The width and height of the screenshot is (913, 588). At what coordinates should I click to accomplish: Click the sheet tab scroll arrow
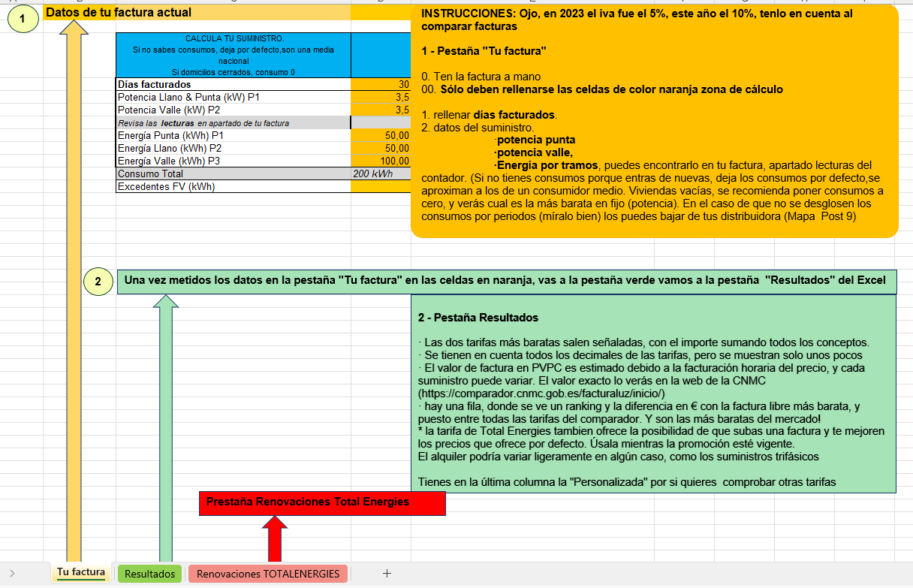12,573
